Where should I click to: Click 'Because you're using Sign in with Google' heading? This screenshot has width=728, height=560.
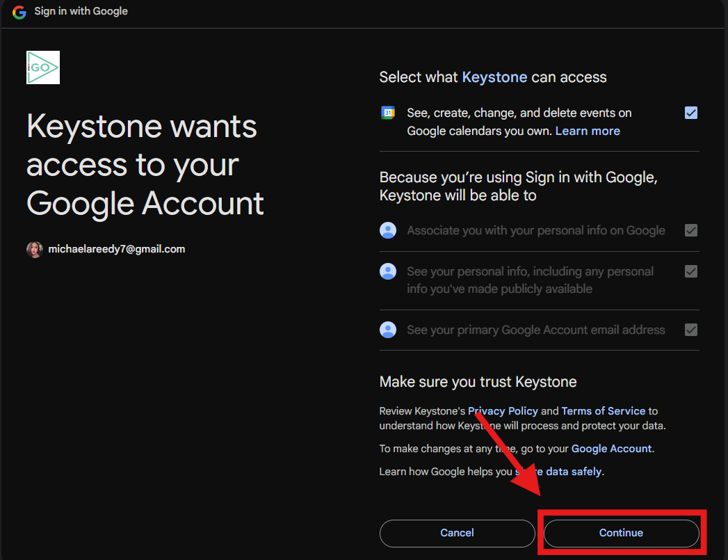[518, 186]
